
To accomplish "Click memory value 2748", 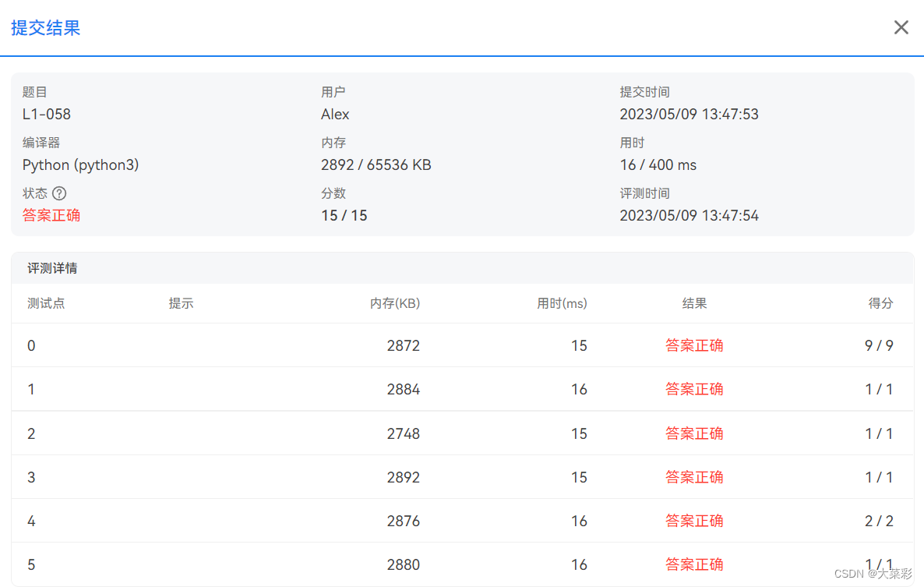I will click(x=403, y=433).
